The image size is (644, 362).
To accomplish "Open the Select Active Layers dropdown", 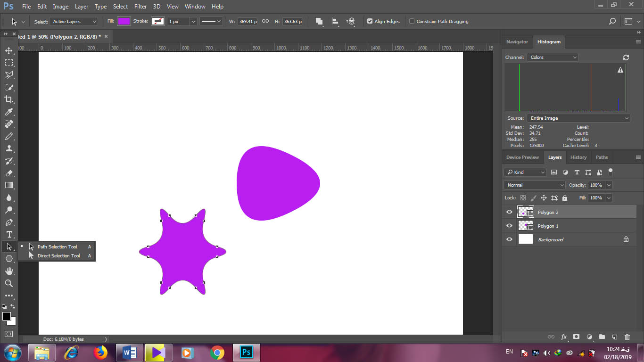I will click(74, 22).
